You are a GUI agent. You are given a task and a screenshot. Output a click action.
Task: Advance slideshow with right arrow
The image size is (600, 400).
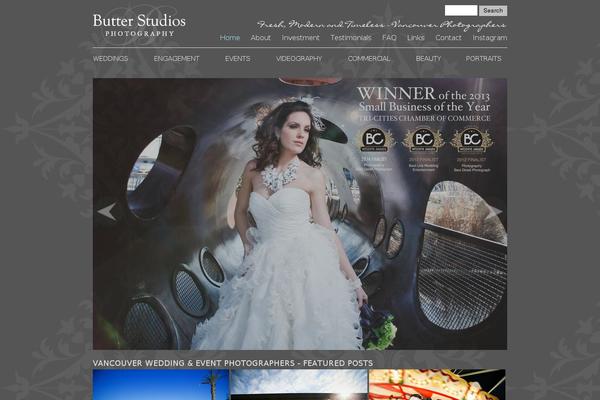(495, 212)
